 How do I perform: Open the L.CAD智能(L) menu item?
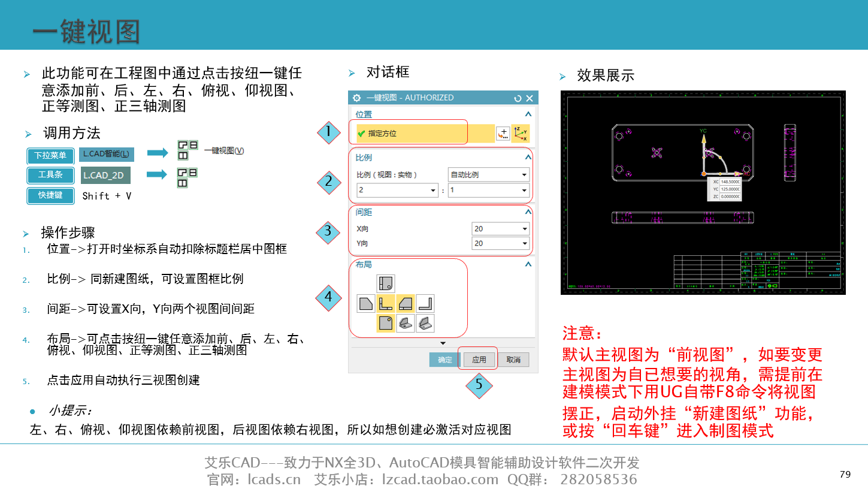(107, 155)
